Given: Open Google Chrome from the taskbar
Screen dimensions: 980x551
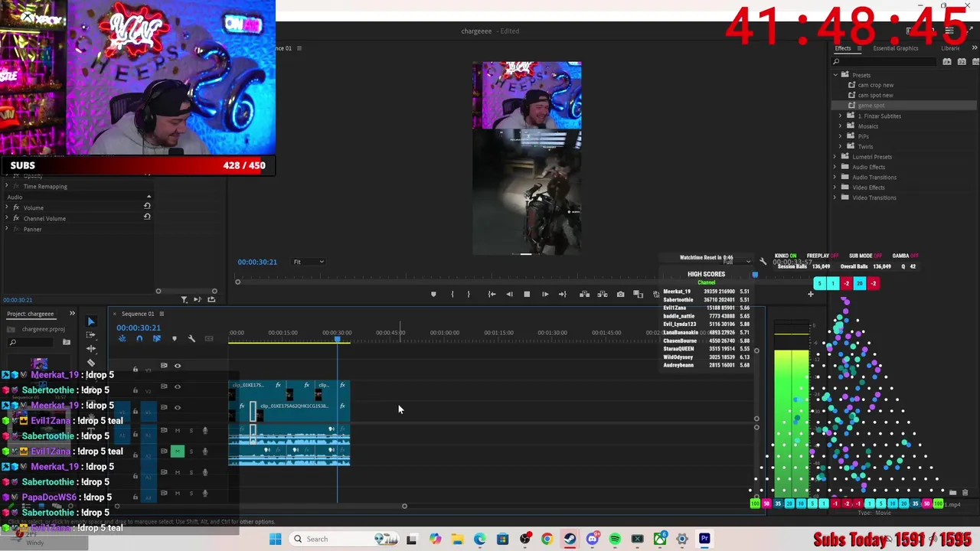Looking at the screenshot, I should point(547,539).
